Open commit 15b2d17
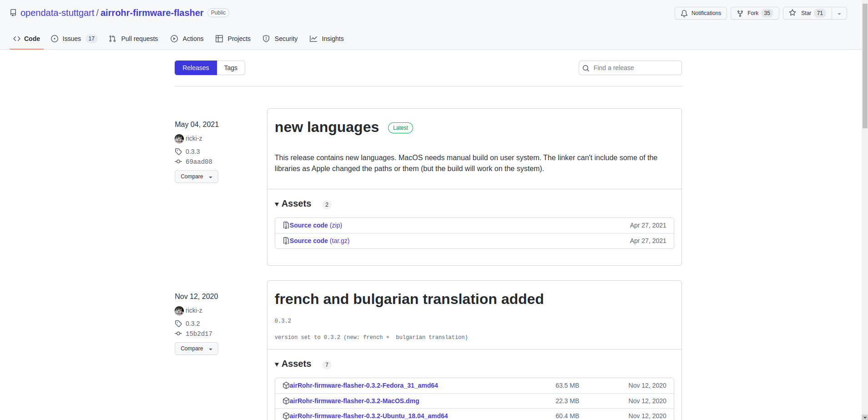 [199, 334]
